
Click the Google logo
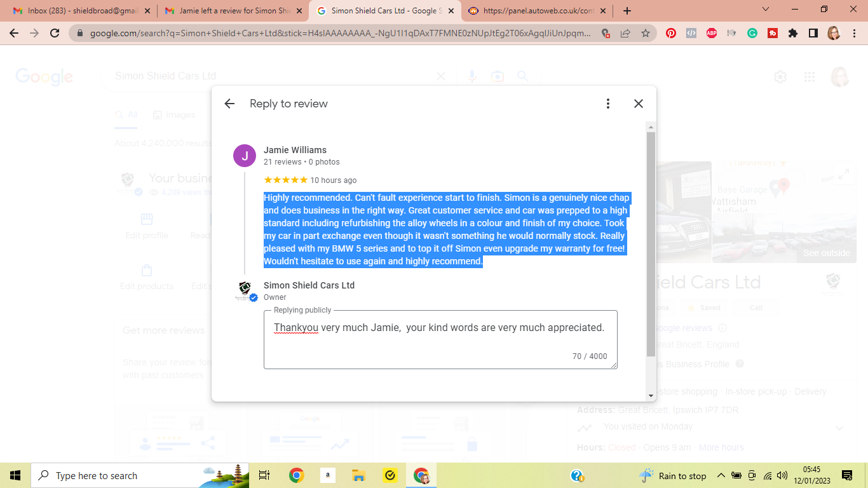click(44, 77)
